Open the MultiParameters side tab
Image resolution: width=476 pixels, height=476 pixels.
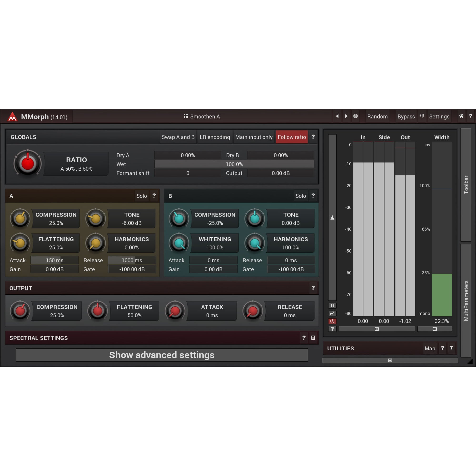pos(466,301)
